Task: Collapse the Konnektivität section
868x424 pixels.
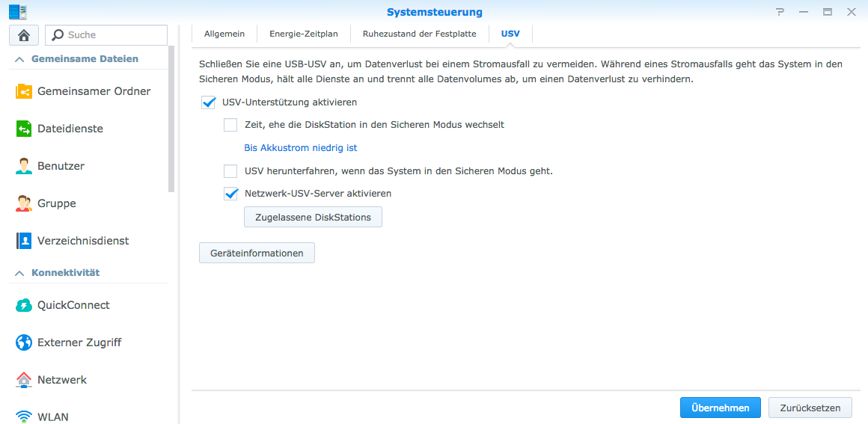Action: pyautogui.click(x=19, y=273)
